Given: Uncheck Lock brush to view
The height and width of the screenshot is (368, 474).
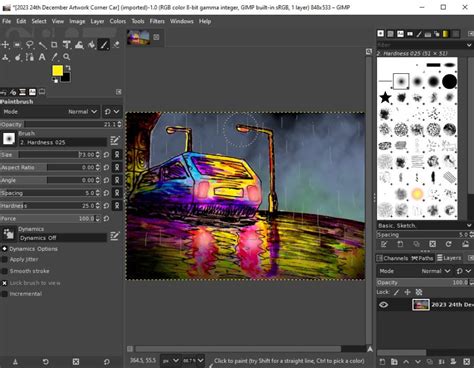Looking at the screenshot, I should [x=4, y=283].
